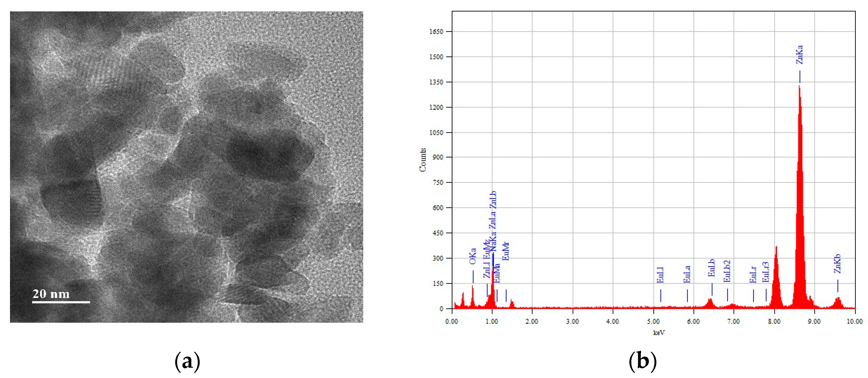Select the OKa peak label
868x378 pixels.
pyautogui.click(x=473, y=256)
